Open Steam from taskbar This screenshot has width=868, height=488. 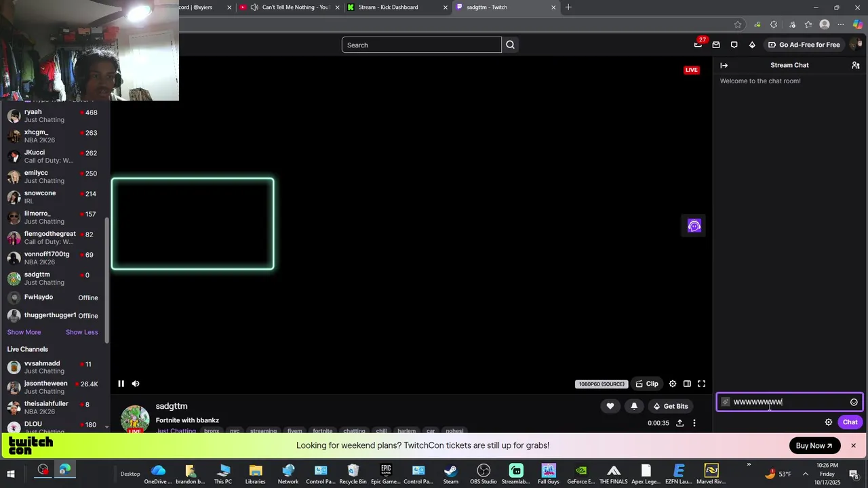(x=451, y=474)
